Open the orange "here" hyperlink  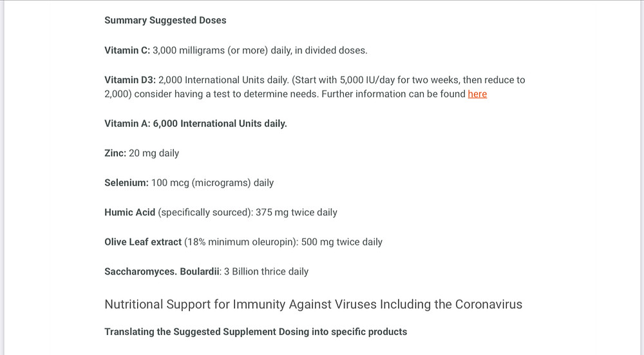coord(477,94)
